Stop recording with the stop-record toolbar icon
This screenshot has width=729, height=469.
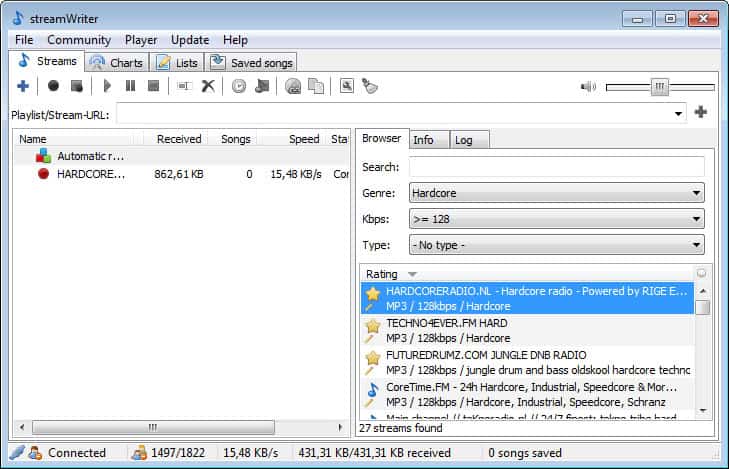point(77,86)
